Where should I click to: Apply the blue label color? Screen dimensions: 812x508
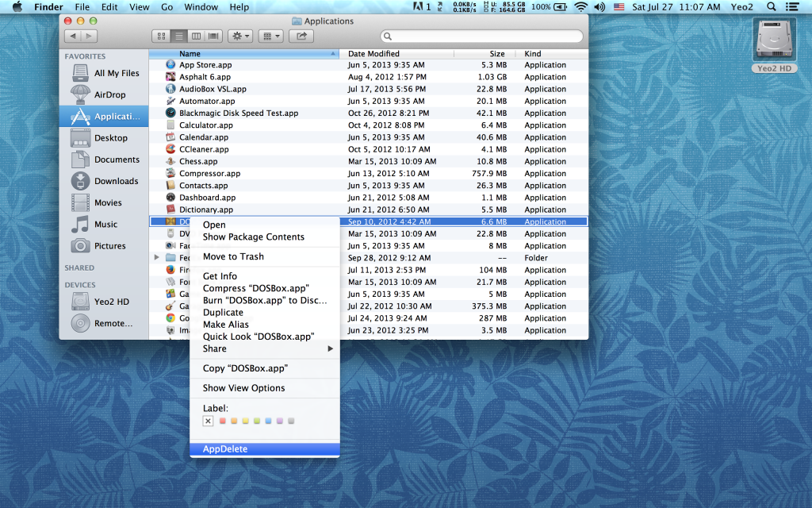[268, 421]
